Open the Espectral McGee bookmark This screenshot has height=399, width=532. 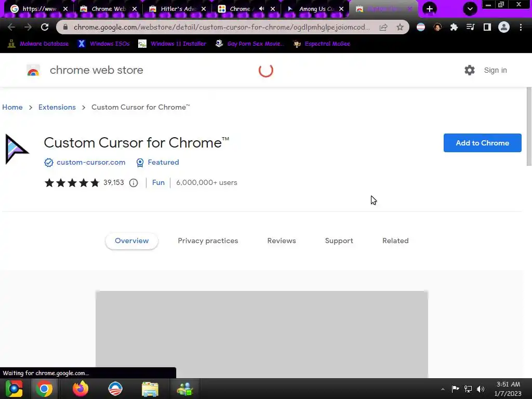click(322, 44)
